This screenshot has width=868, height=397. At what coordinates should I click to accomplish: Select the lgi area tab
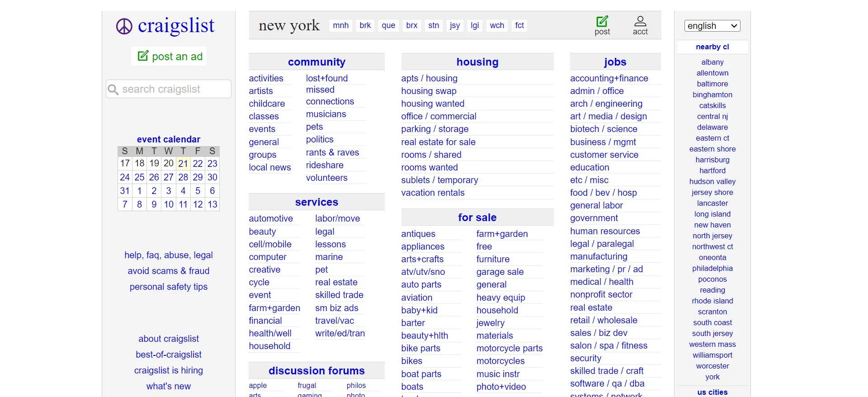[475, 25]
